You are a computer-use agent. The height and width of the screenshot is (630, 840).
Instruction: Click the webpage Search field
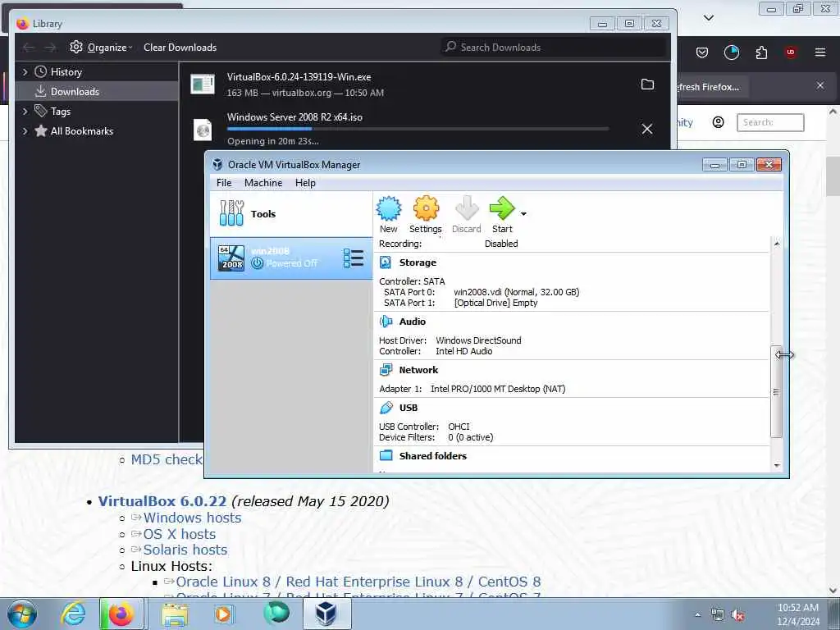pos(770,122)
